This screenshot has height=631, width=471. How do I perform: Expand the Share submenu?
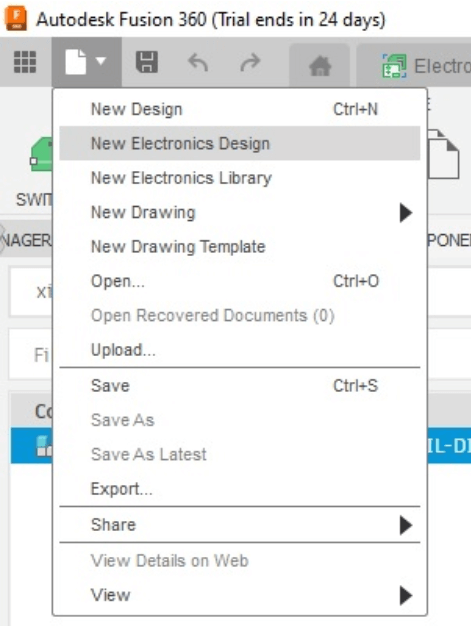click(x=406, y=525)
